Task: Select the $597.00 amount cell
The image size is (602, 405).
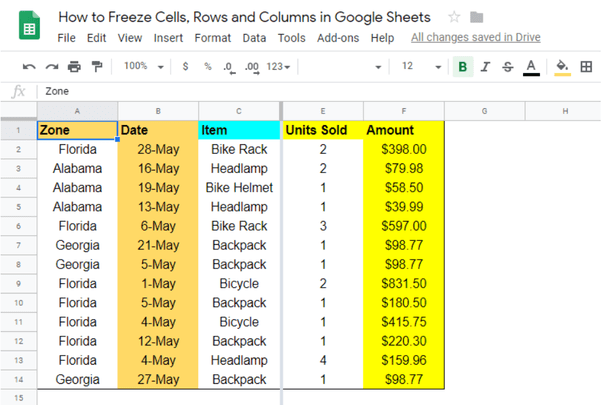Action: pyautogui.click(x=404, y=226)
